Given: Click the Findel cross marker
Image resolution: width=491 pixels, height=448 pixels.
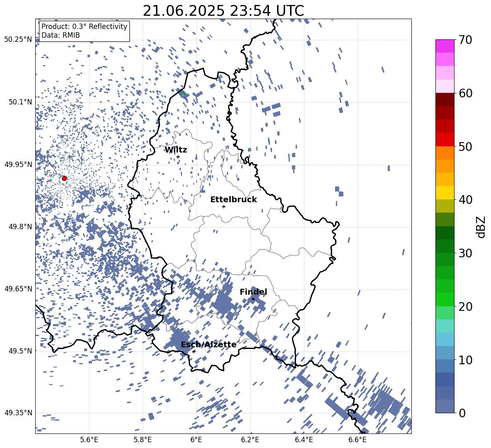Looking at the screenshot, I should (253, 299).
